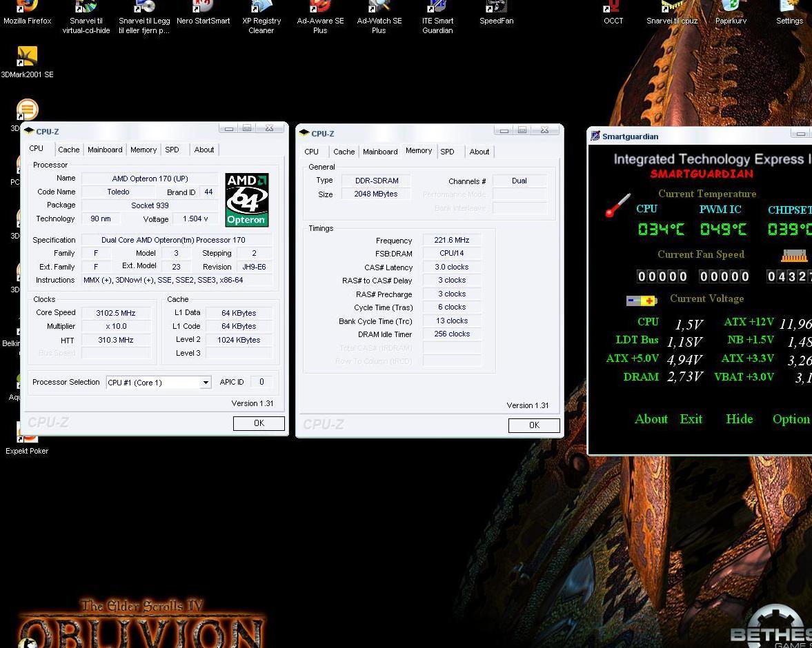Click the Bank Cycle Time 13 clocks value
Image resolution: width=812 pixels, height=648 pixels.
coord(452,321)
